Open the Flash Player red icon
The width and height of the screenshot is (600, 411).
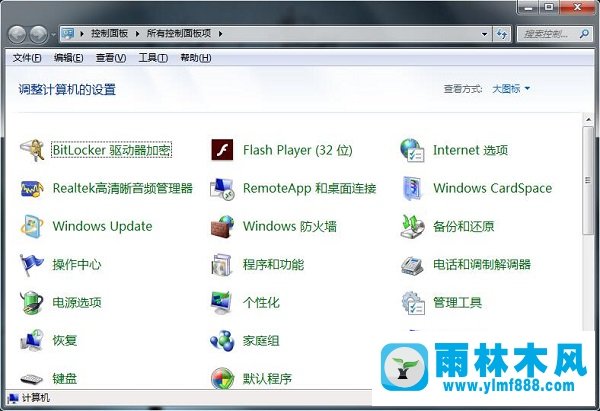(x=222, y=150)
